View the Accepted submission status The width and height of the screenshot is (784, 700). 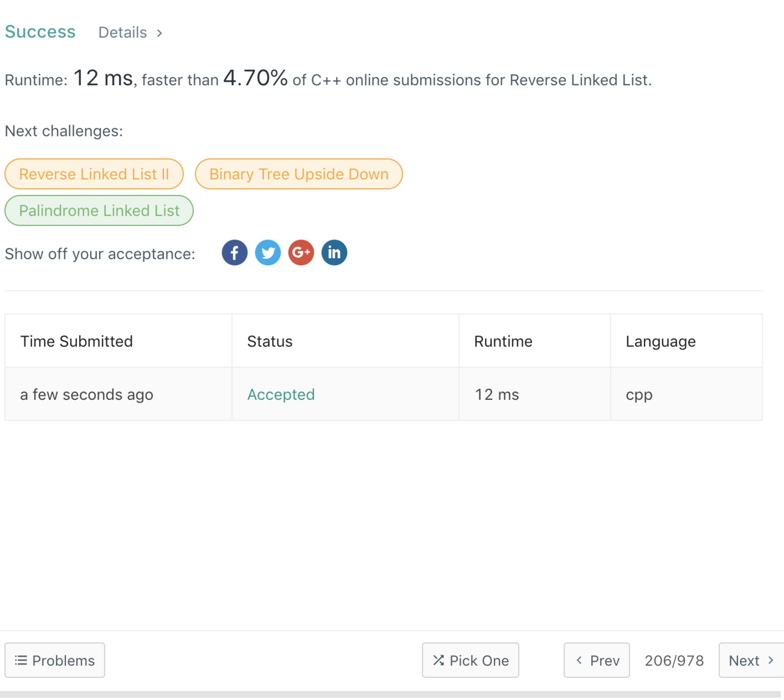[x=281, y=394]
